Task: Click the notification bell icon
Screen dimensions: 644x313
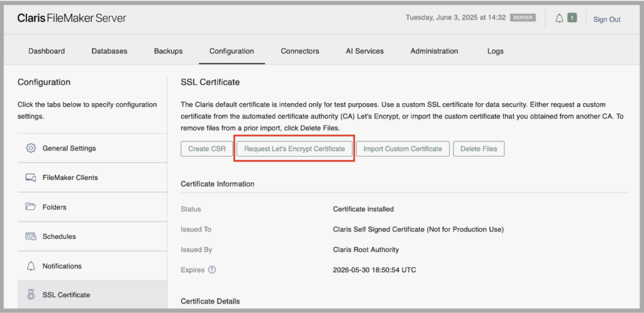Action: 558,18
